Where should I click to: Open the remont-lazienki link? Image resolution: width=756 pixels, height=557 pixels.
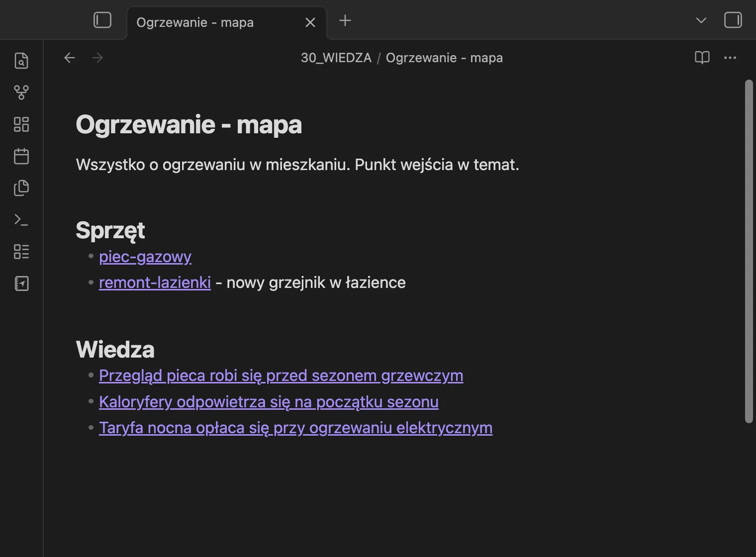[155, 282]
